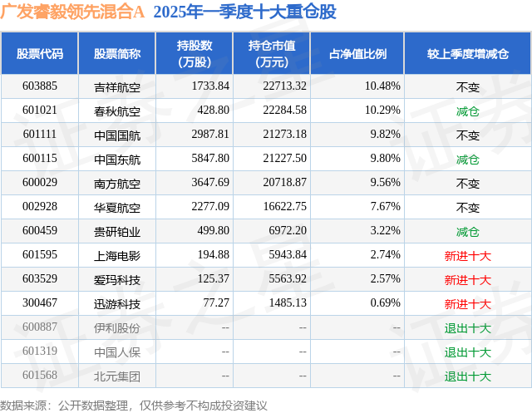Click 退出十大 in 伊利股份 row
This screenshot has width=532, height=413.
point(468,328)
